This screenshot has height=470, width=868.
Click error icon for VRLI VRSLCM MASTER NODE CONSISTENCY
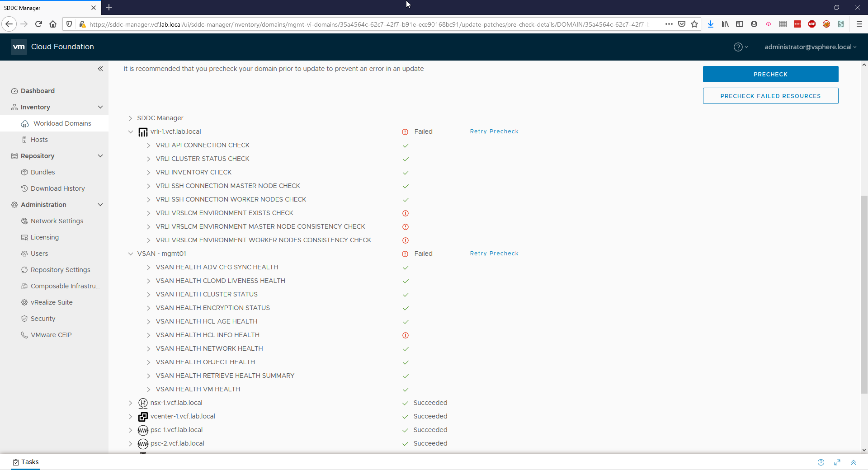(406, 227)
